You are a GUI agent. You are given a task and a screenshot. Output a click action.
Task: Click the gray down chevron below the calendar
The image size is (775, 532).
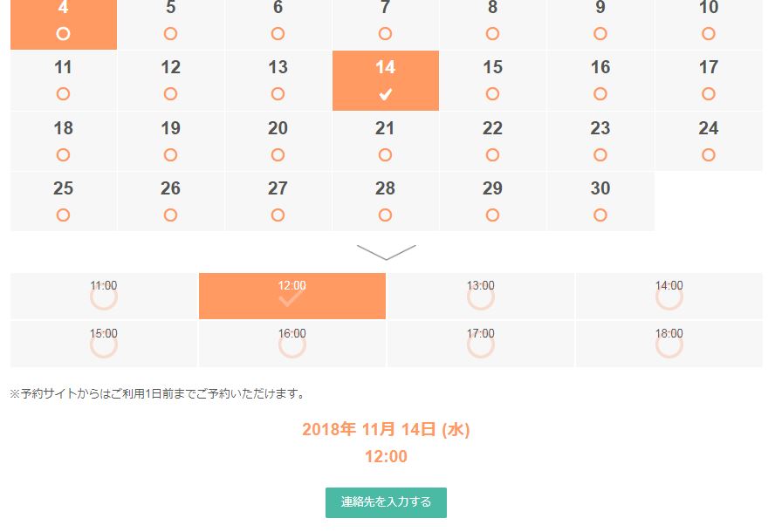tap(386, 252)
